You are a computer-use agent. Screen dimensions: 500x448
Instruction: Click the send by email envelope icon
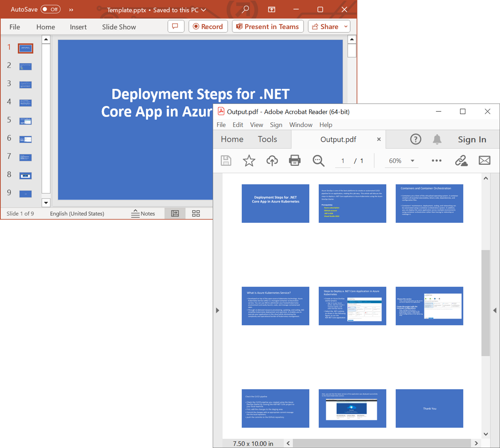[x=485, y=161]
